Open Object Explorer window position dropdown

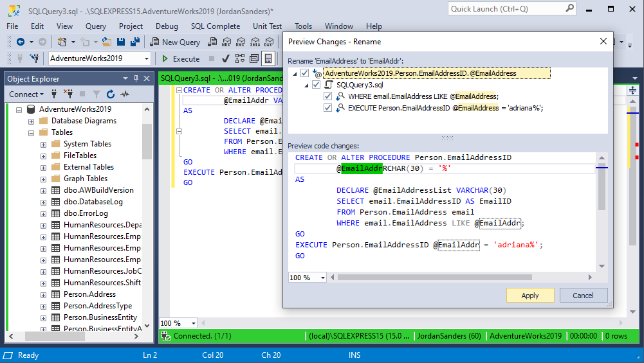click(125, 78)
